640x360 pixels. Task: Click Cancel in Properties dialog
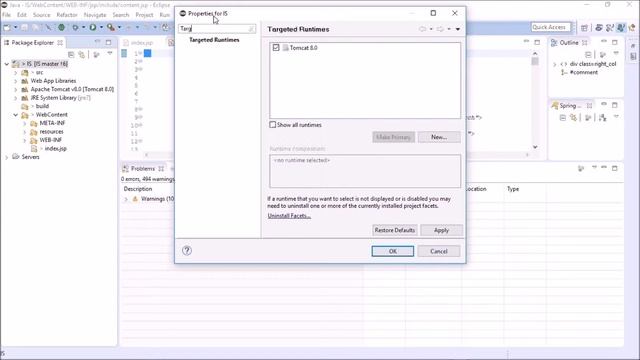pos(439,251)
